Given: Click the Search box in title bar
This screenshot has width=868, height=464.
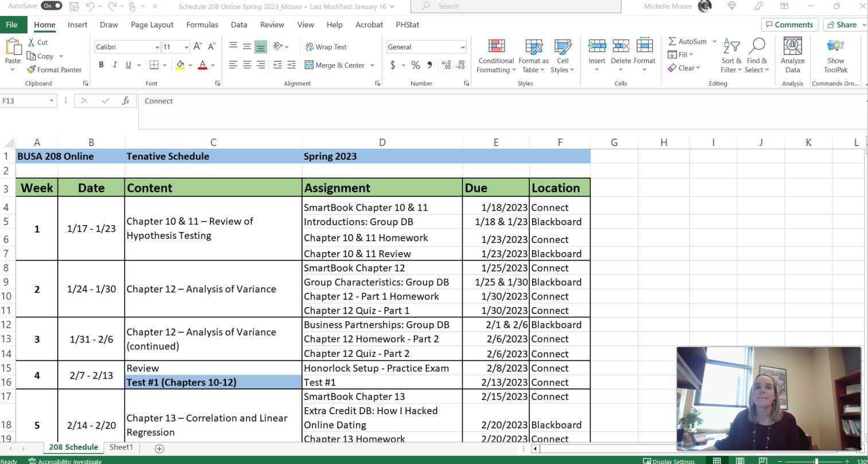Looking at the screenshot, I should 516,6.
